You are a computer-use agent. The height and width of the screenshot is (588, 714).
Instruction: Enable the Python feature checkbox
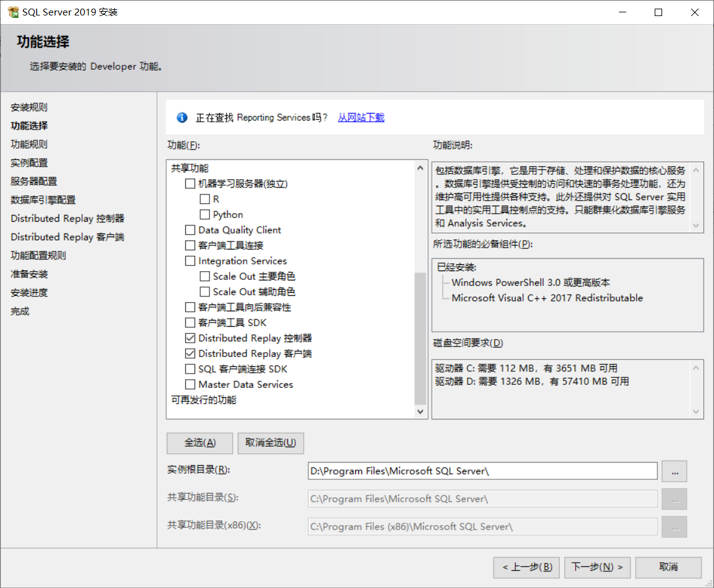(x=205, y=214)
